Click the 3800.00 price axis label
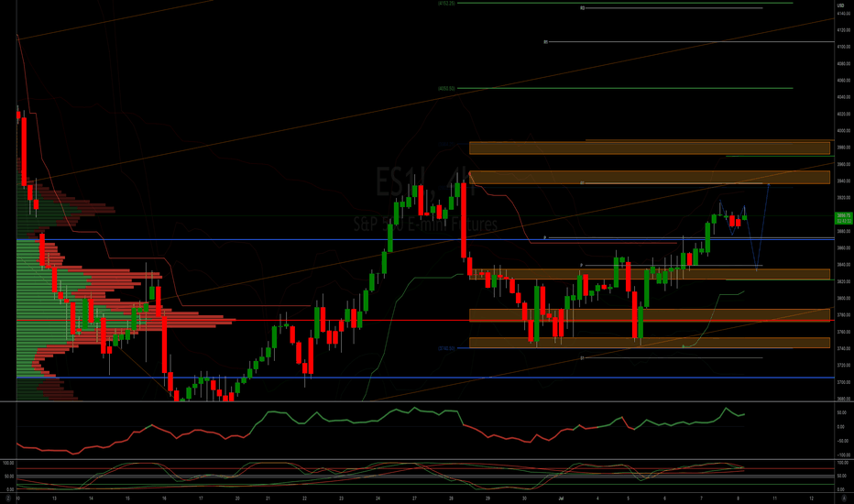Viewport: 854px width, 504px height. (844, 298)
